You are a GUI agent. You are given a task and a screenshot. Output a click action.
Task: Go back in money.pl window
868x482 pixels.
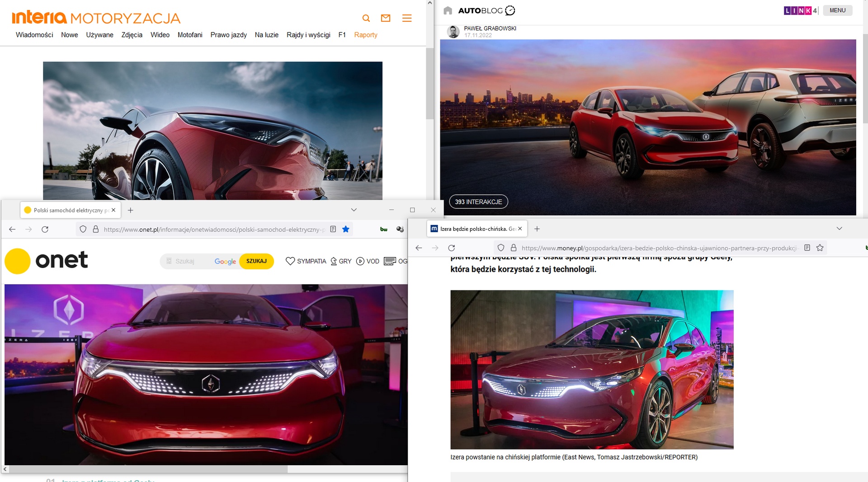tap(419, 248)
